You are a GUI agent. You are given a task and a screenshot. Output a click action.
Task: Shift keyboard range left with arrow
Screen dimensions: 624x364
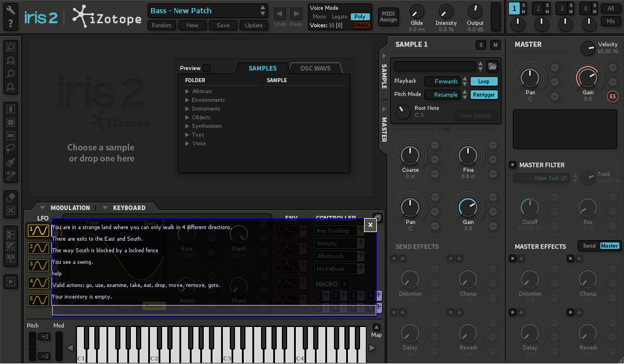[70, 348]
